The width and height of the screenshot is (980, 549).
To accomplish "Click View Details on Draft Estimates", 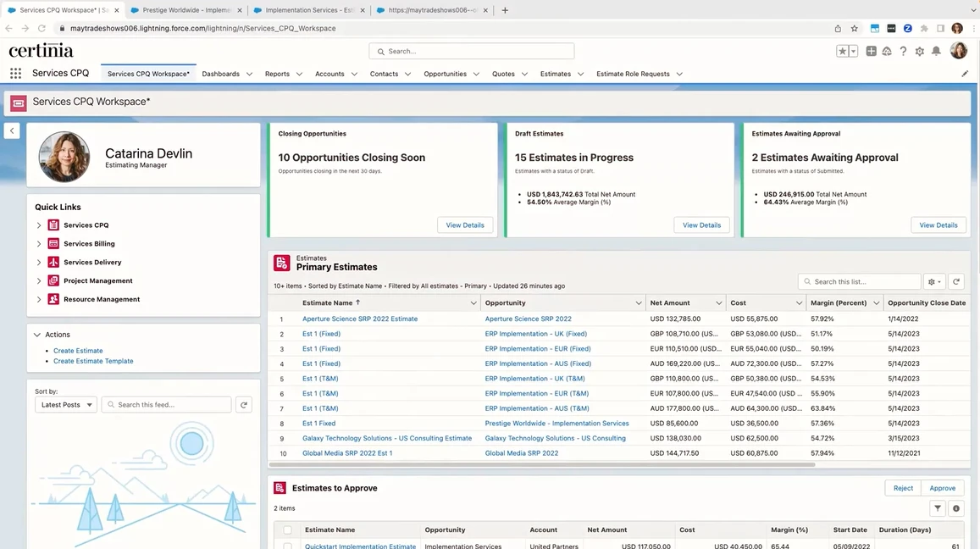I will coord(700,225).
